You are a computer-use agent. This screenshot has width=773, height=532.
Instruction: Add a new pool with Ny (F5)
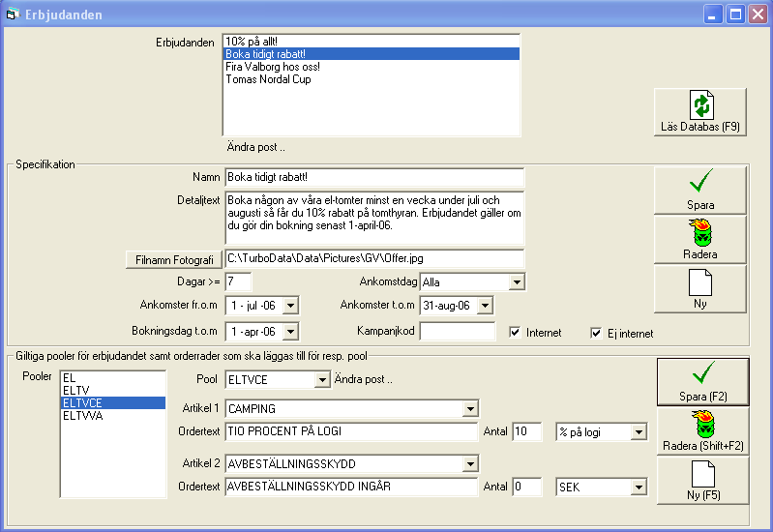point(703,480)
